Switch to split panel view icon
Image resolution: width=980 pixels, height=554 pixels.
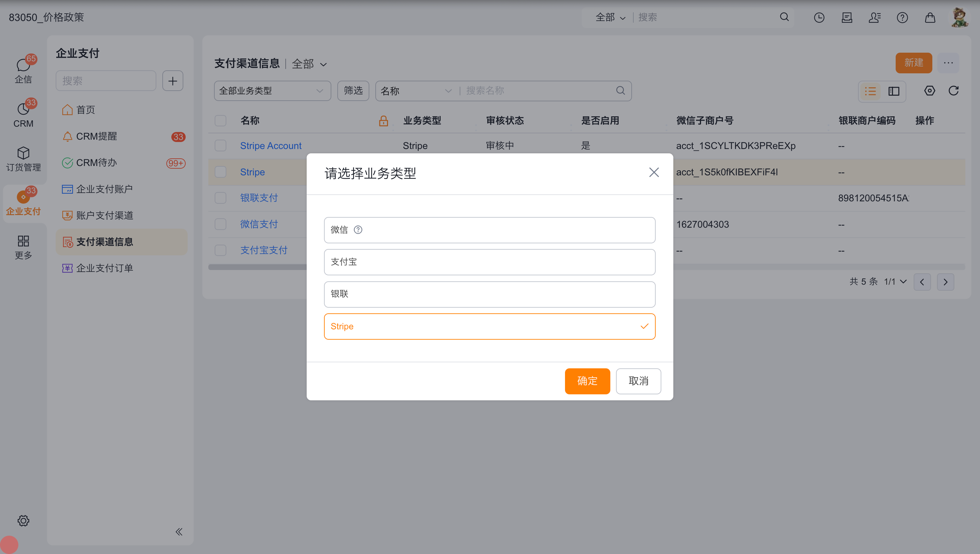coord(894,91)
